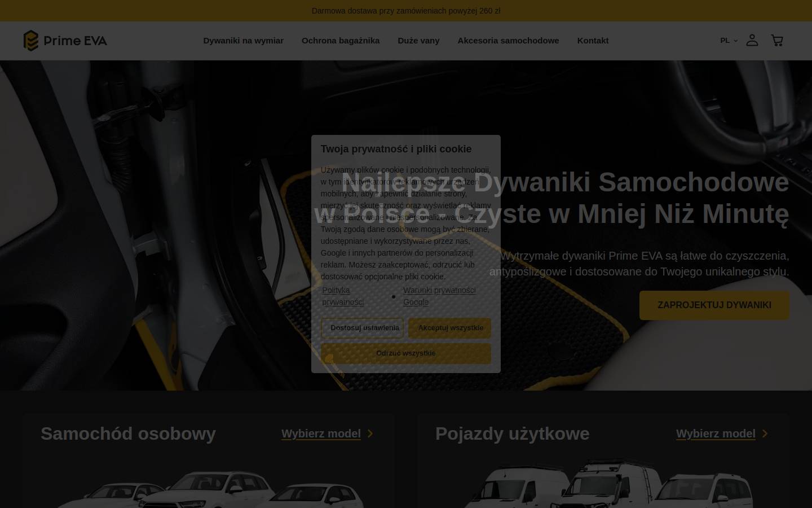Open Ochrona bagażnika menu item
812x508 pixels.
point(341,41)
